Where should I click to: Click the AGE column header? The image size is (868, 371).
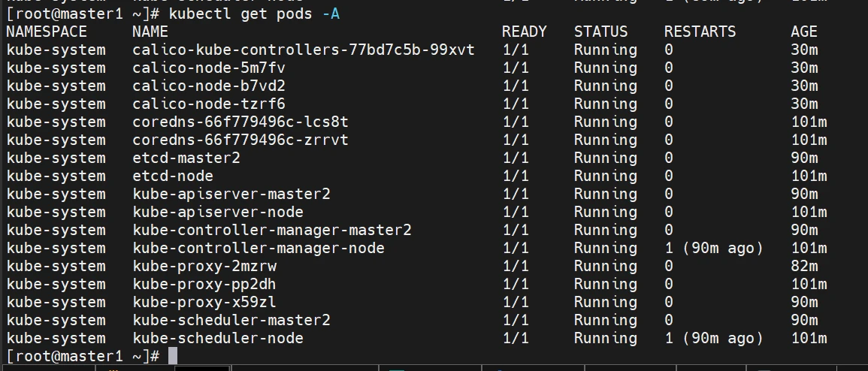[803, 32]
